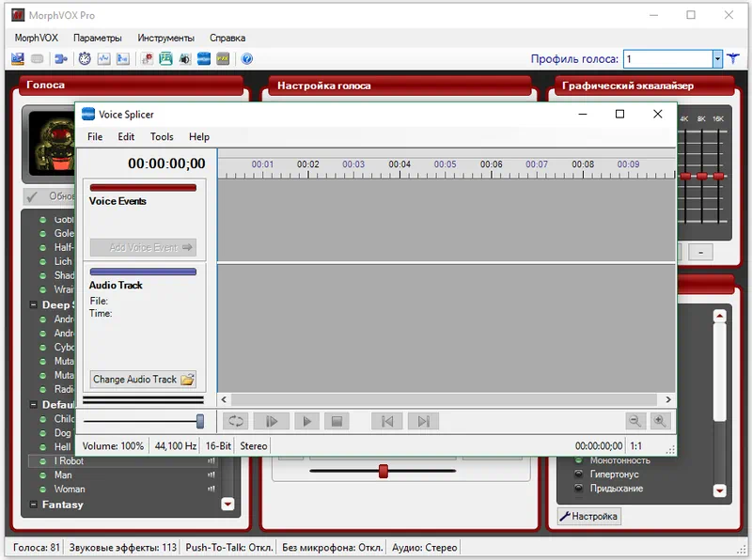The width and height of the screenshot is (752, 560).
Task: Click the folder icon on Change Audio Track
Action: click(187, 380)
